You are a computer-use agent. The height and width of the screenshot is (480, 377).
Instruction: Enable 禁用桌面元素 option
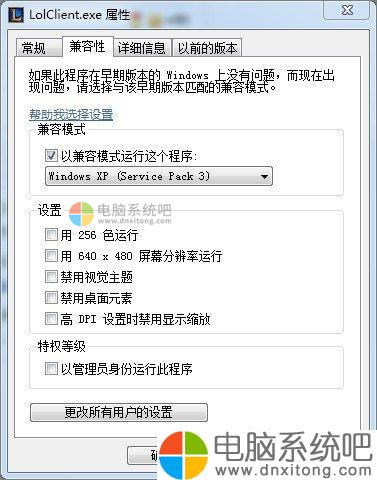(51, 297)
